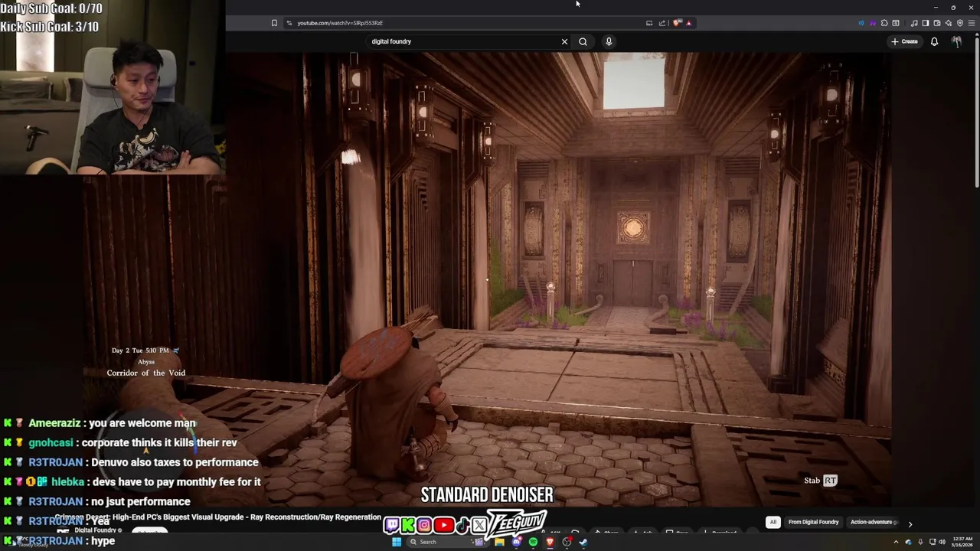Open the Digital Foundry channel name
The image size is (980, 551).
[x=95, y=530]
